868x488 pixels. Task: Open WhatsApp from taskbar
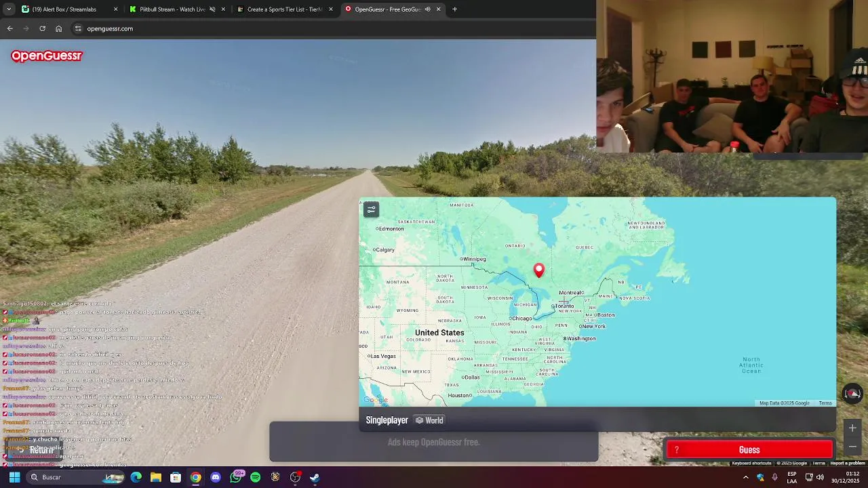point(235,477)
